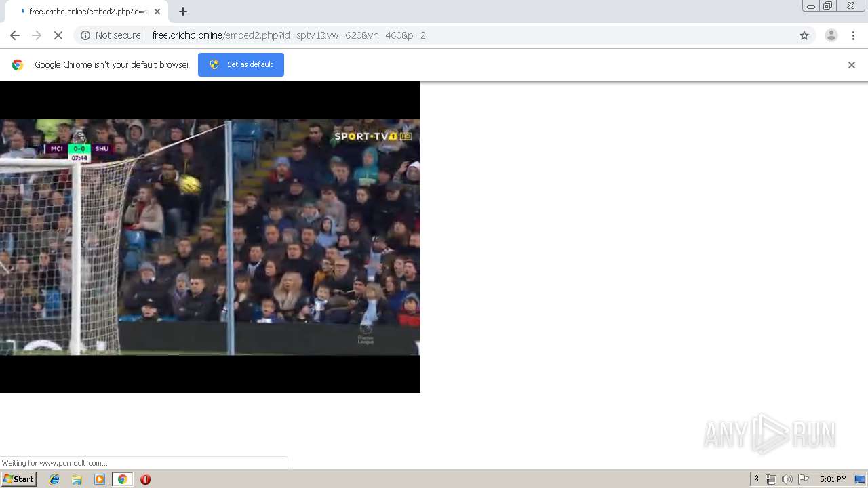Bookmark this page with the star
The height and width of the screenshot is (488, 868).
804,35
